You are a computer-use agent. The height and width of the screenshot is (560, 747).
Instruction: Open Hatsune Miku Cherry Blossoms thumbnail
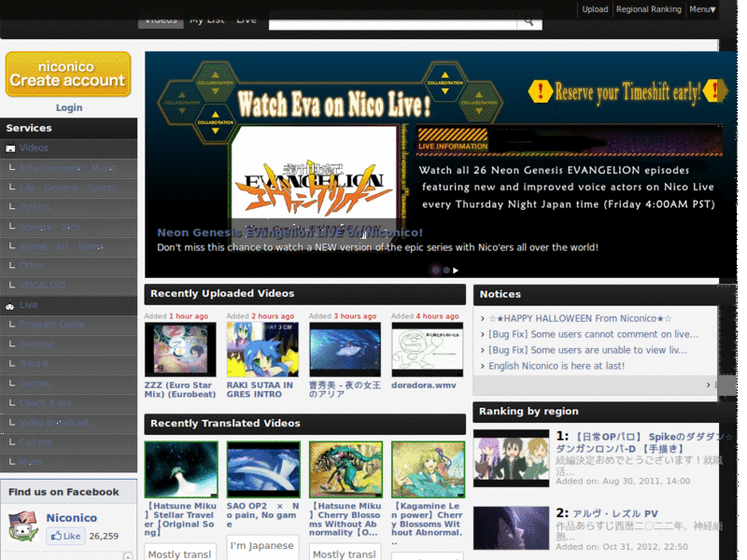345,469
